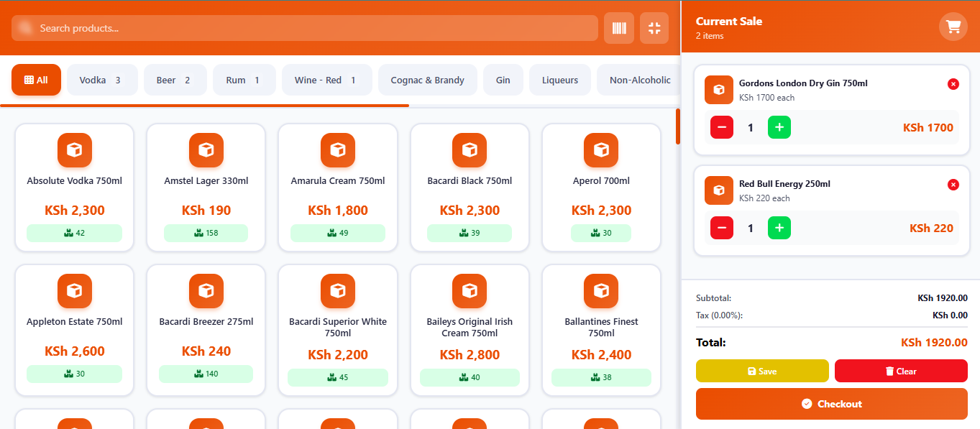The image size is (980, 429).
Task: Increase Red Bull Energy quantity
Action: [x=779, y=229]
